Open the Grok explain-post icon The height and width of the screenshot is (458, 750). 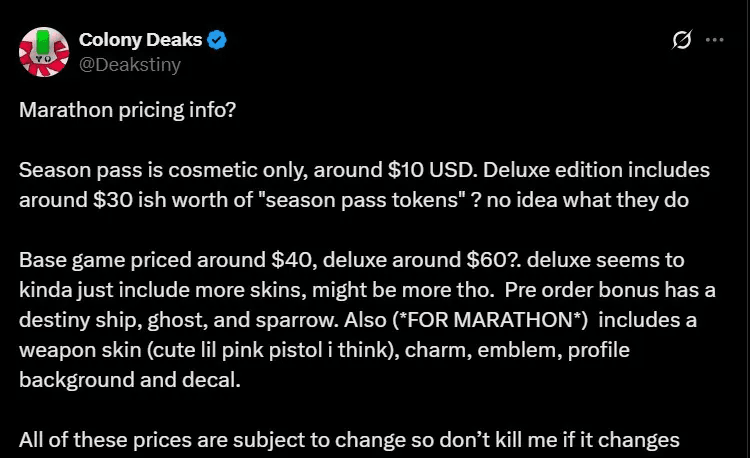click(682, 41)
